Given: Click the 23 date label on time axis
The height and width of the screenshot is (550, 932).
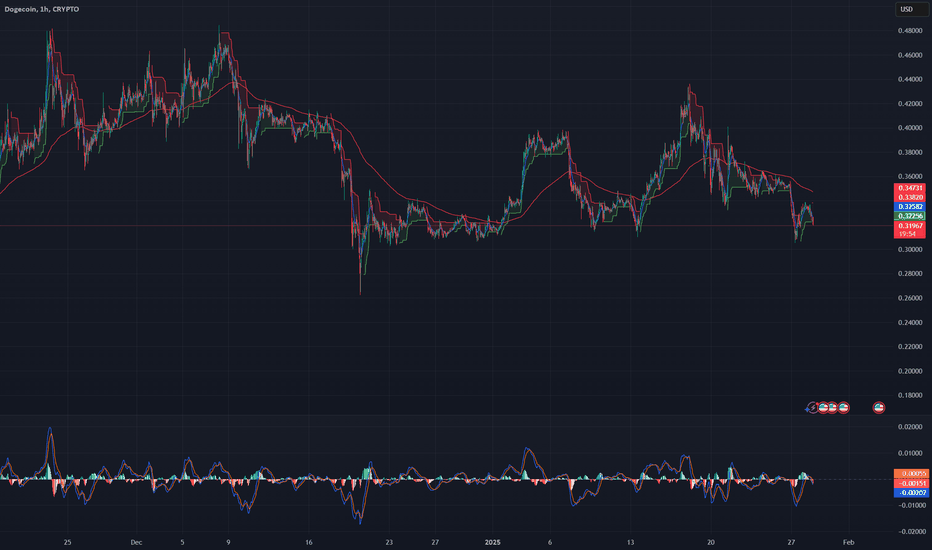Looking at the screenshot, I should click(389, 542).
